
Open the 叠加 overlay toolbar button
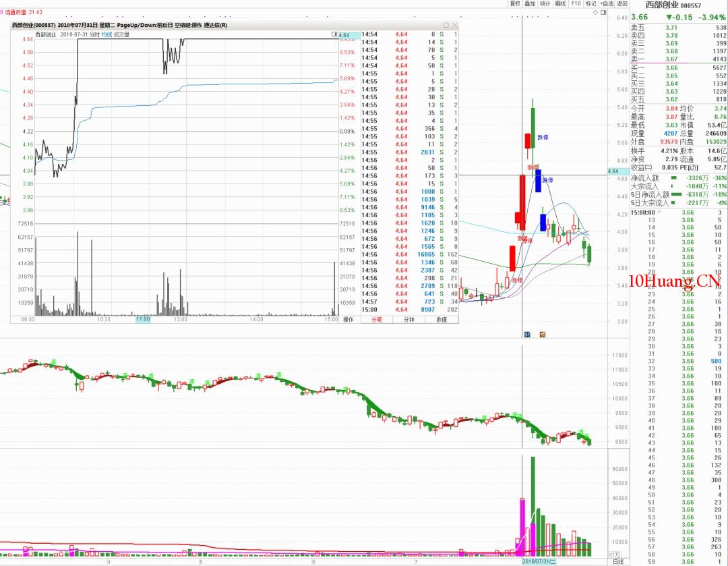pos(530,4)
